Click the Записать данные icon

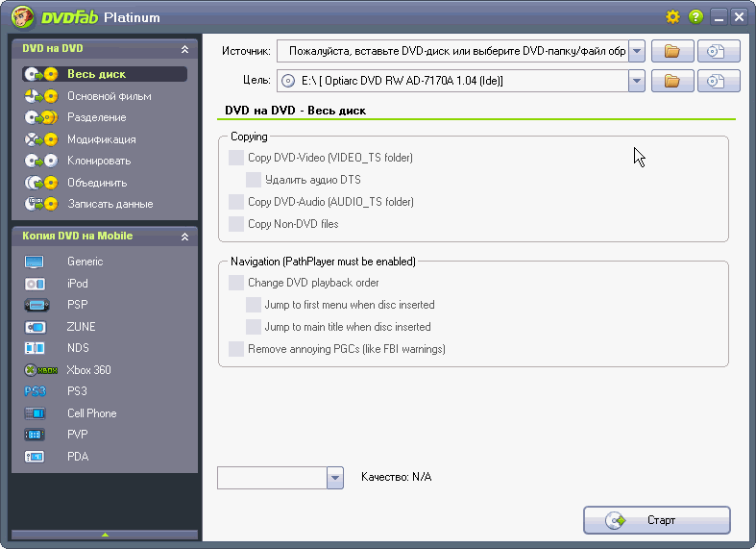[x=41, y=204]
